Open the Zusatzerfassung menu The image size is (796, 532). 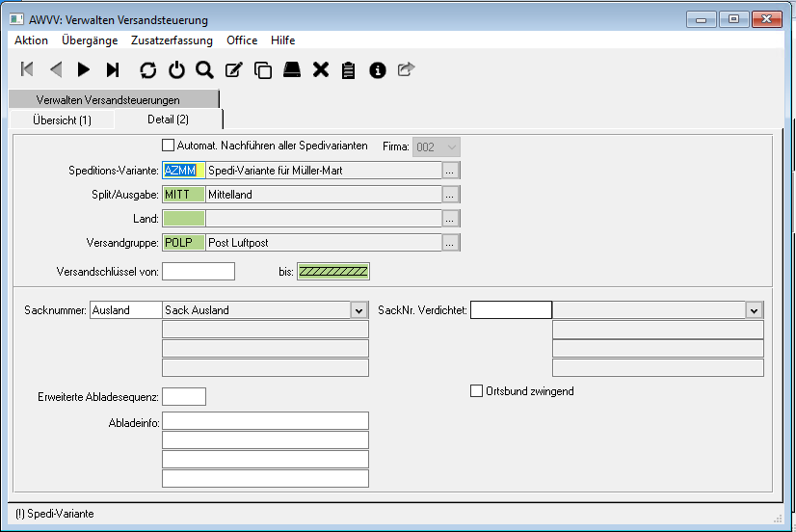click(172, 40)
